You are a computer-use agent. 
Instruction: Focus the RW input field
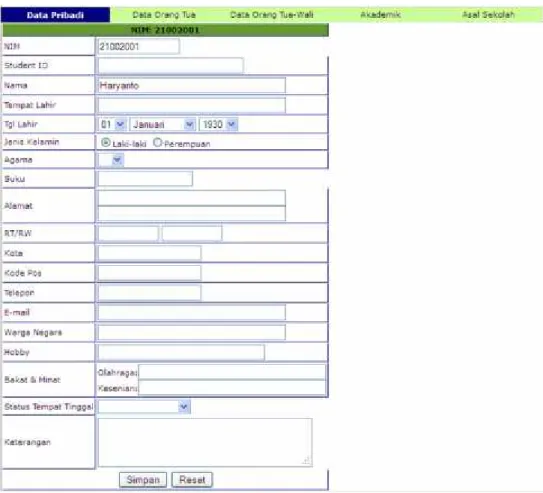tap(192, 233)
